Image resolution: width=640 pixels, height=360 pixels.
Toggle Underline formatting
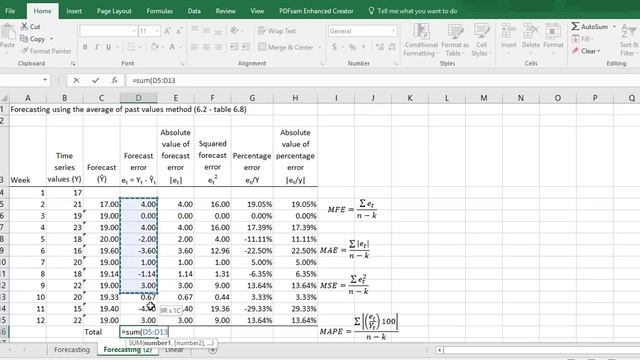pyautogui.click(x=108, y=47)
